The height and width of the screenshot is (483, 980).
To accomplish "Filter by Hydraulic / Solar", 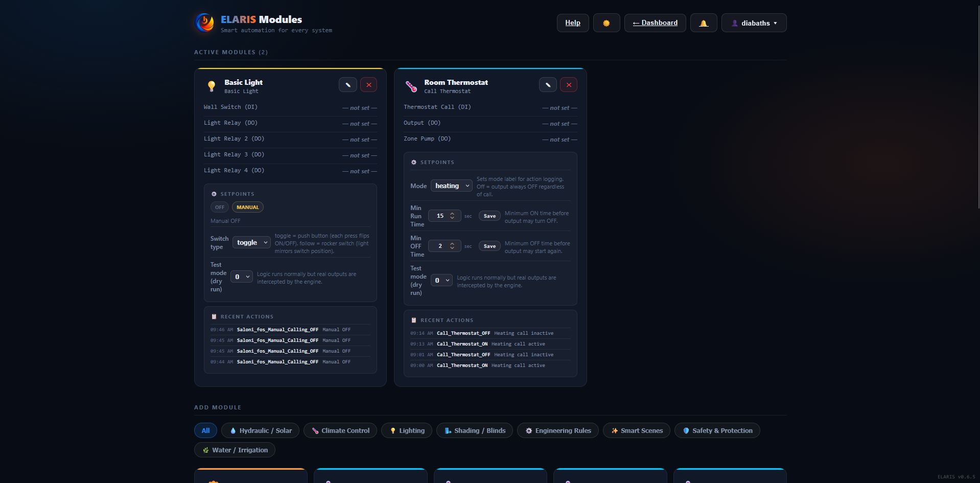I will (x=261, y=431).
